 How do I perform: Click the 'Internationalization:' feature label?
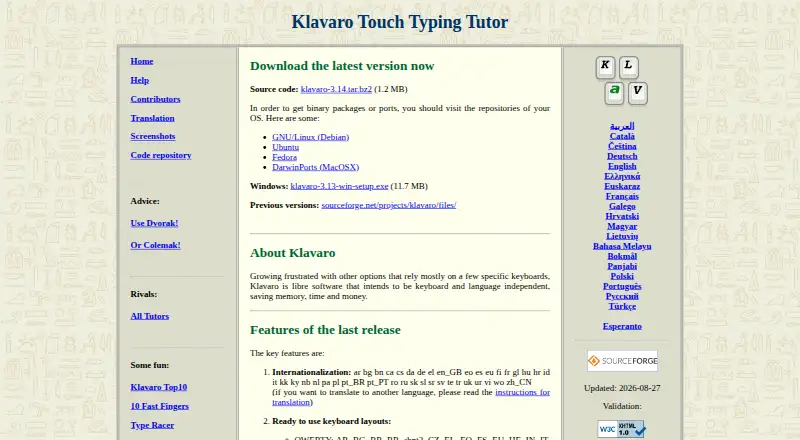click(311, 372)
